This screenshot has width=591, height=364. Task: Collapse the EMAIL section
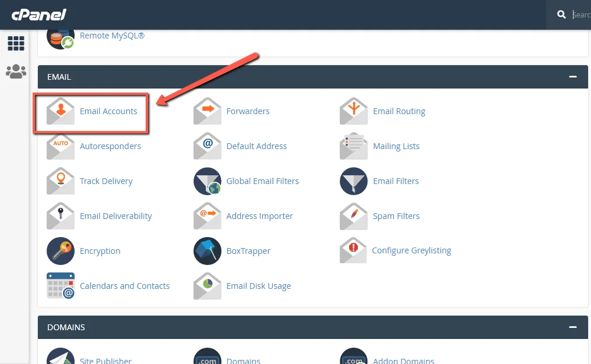[x=573, y=76]
